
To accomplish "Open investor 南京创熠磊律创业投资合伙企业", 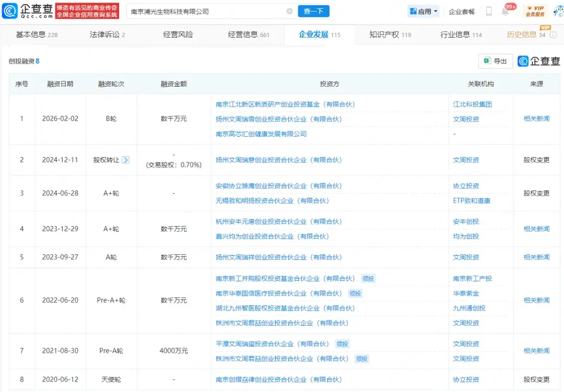I will (x=279, y=379).
